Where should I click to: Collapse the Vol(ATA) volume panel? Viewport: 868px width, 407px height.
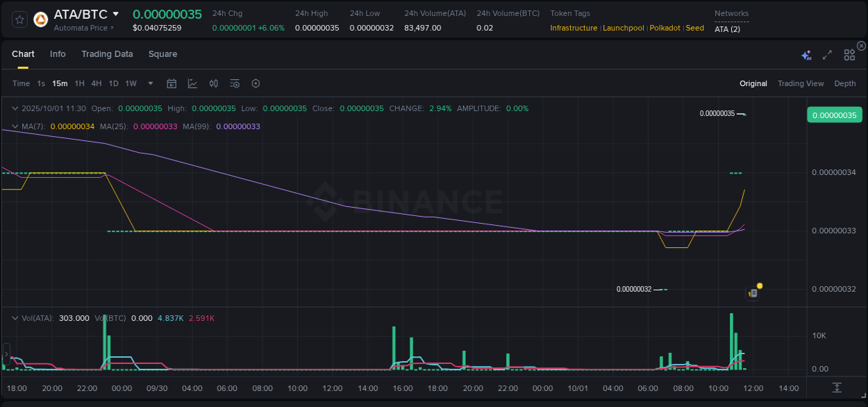click(15, 318)
